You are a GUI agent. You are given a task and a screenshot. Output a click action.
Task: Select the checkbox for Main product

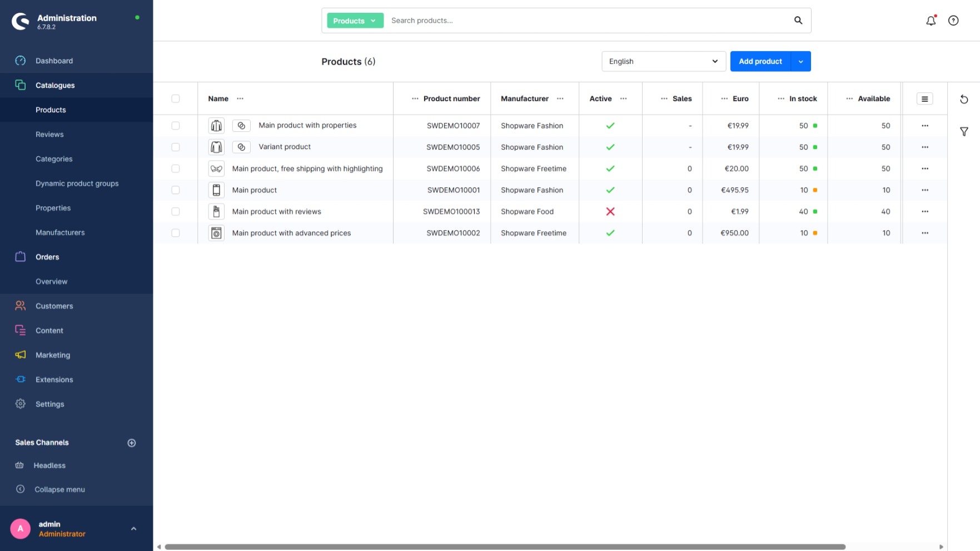[176, 190]
